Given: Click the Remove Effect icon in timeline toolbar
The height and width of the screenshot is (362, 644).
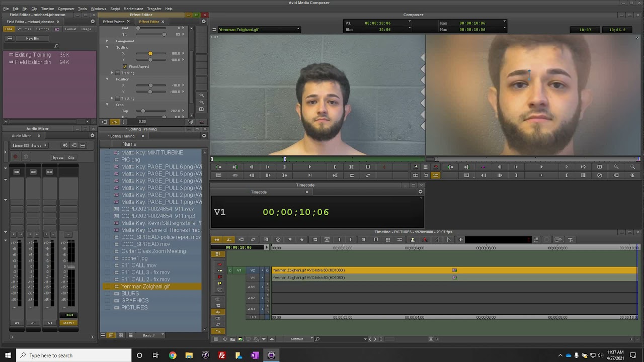Looking at the screenshot, I should (278, 240).
